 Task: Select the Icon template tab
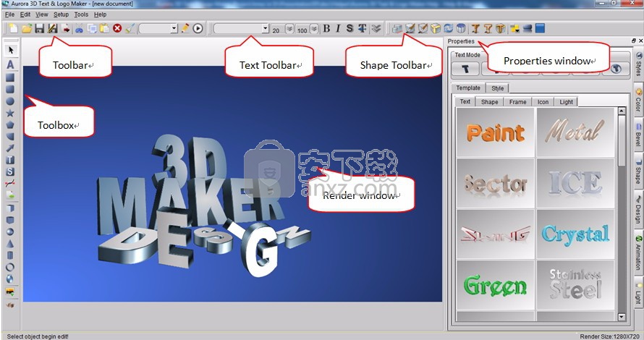click(543, 102)
